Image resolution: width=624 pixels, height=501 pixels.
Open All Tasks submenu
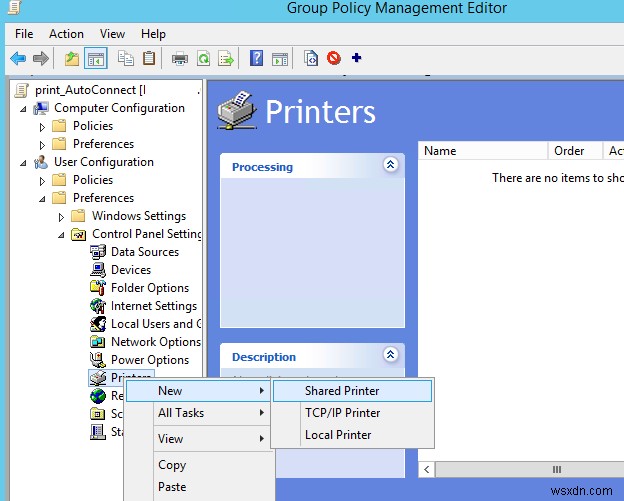198,413
